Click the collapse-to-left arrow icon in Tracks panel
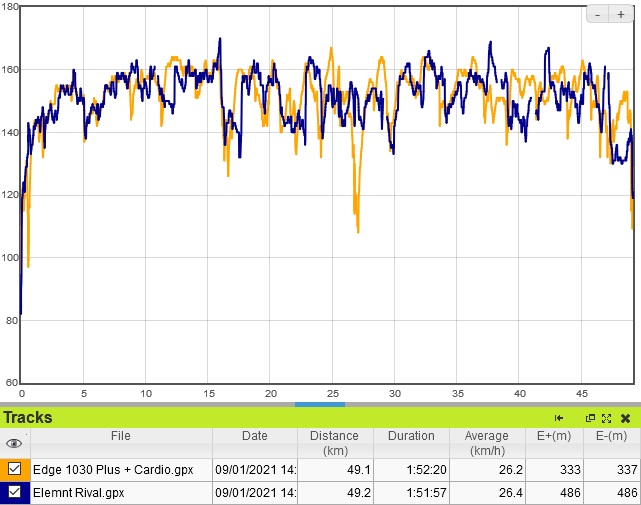Viewport: 641px width, 505px height. pos(559,418)
